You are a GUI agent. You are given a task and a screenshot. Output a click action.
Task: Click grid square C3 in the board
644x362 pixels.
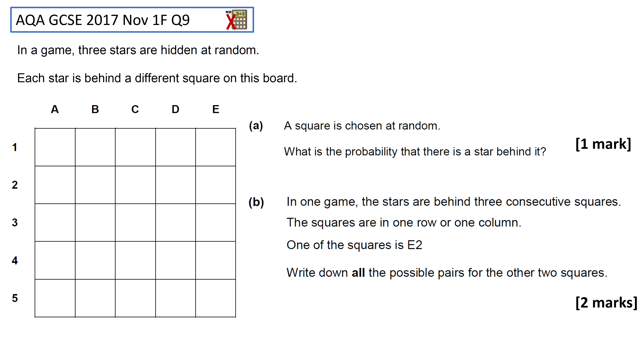point(135,223)
